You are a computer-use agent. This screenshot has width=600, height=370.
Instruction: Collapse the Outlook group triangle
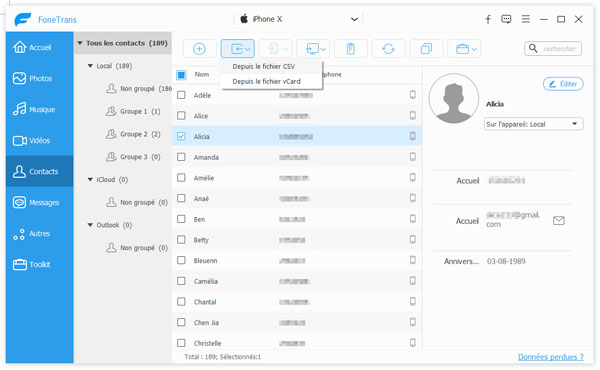(90, 225)
